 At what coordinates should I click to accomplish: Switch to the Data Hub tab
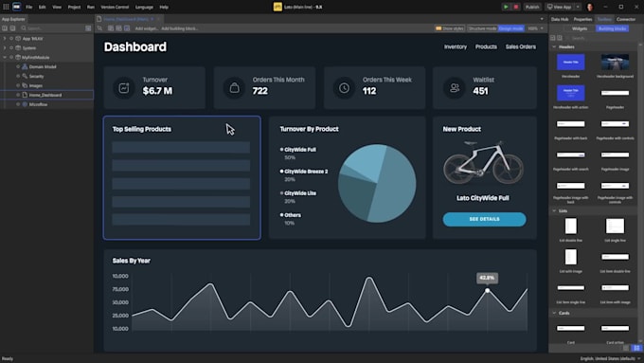click(x=560, y=19)
